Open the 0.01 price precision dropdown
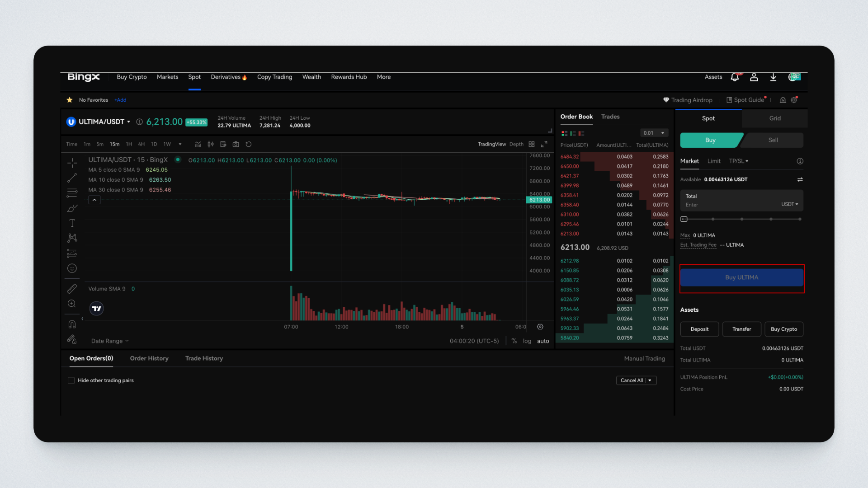The height and width of the screenshot is (488, 868). [654, 133]
